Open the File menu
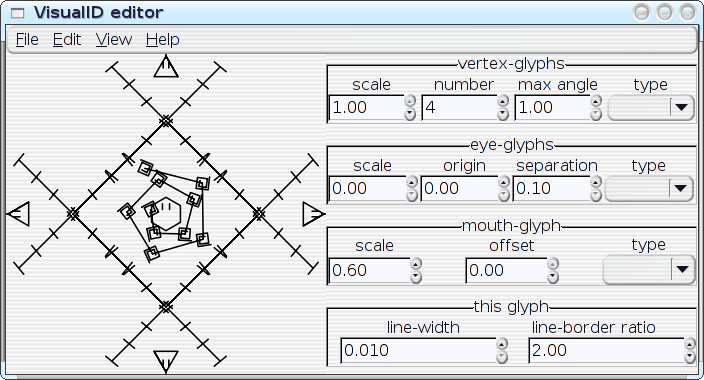This screenshot has height=380, width=704. coord(27,40)
